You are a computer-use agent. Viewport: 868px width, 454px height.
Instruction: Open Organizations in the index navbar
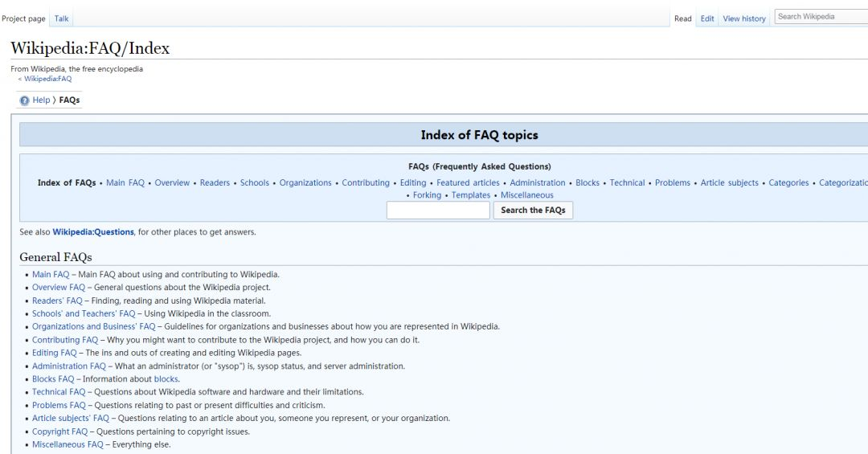(x=305, y=182)
